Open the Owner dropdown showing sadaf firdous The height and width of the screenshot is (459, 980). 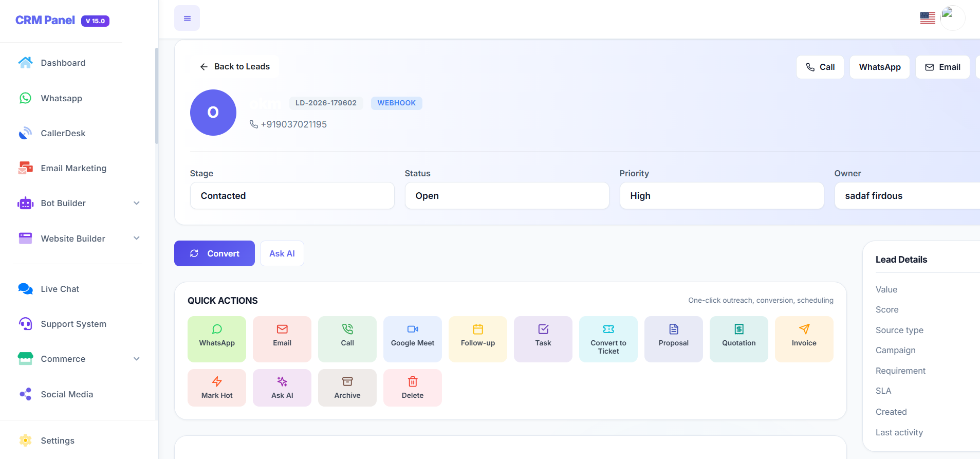point(907,196)
